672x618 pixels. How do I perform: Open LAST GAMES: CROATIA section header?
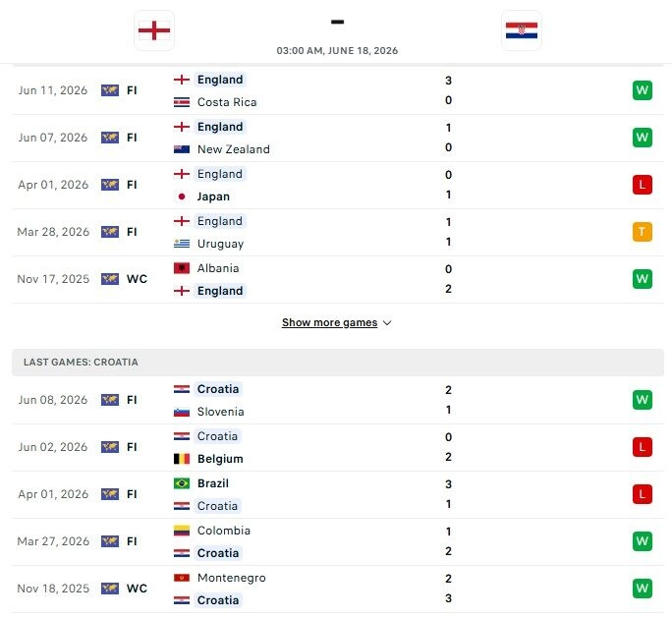(x=338, y=363)
